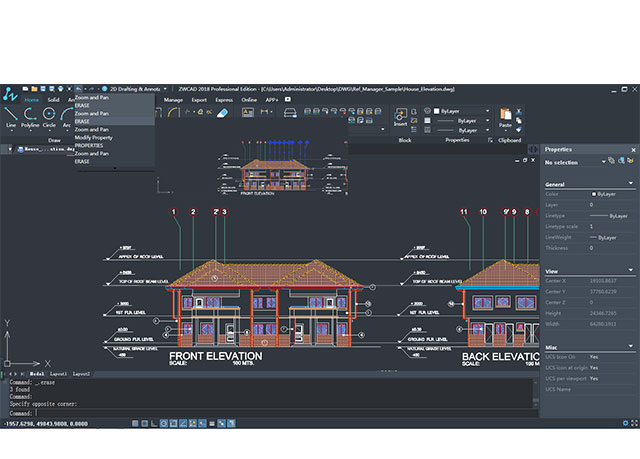Select PROPERTIES in undo history list
The image size is (640, 459).
114,146
